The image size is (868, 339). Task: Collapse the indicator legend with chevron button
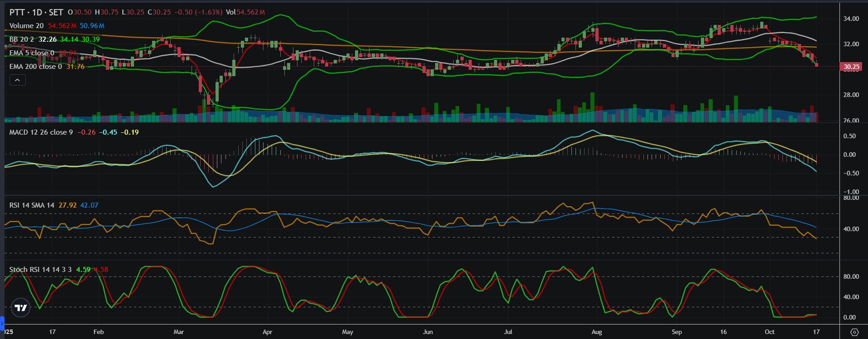click(x=18, y=80)
